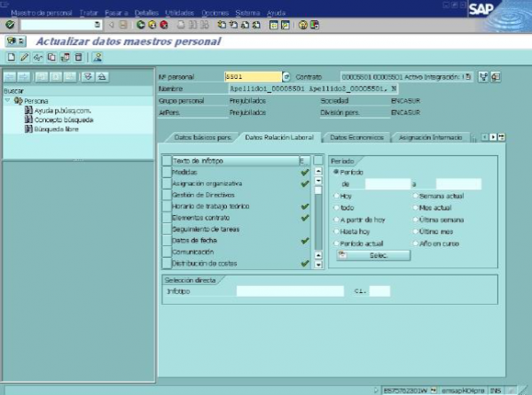The image size is (532, 395).
Task: Open the Contrato dropdown list
Action: [x=468, y=77]
